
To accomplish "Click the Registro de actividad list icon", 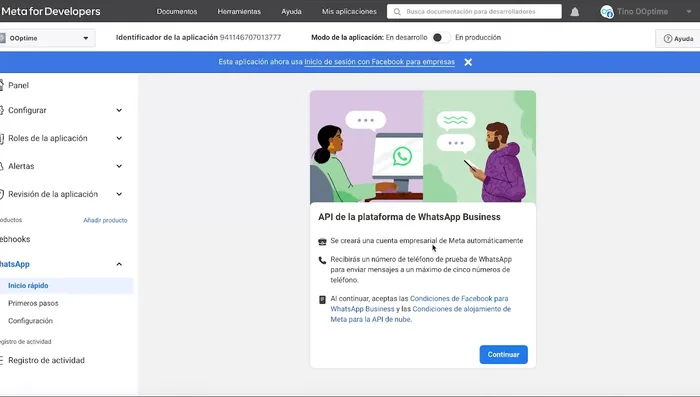I will coord(1,360).
